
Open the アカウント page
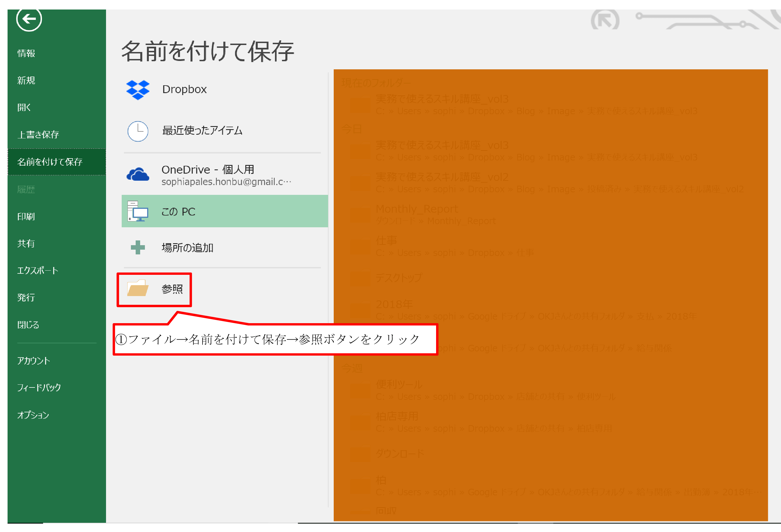coord(34,361)
